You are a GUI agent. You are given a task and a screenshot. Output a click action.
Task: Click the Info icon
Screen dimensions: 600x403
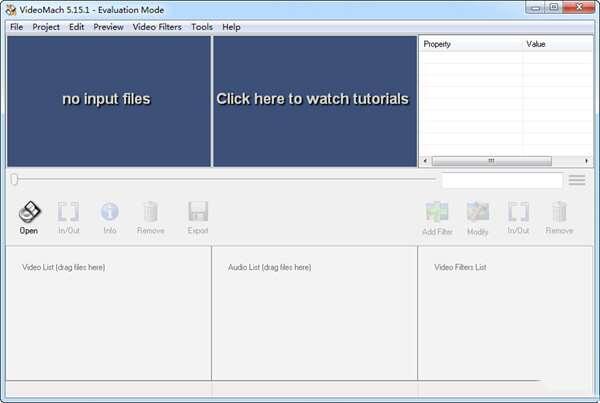click(x=109, y=212)
